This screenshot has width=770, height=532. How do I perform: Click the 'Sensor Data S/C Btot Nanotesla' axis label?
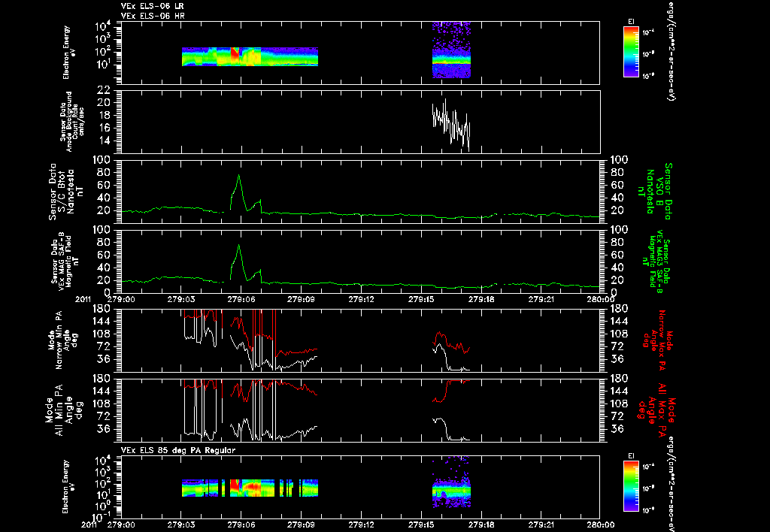[x=66, y=192]
